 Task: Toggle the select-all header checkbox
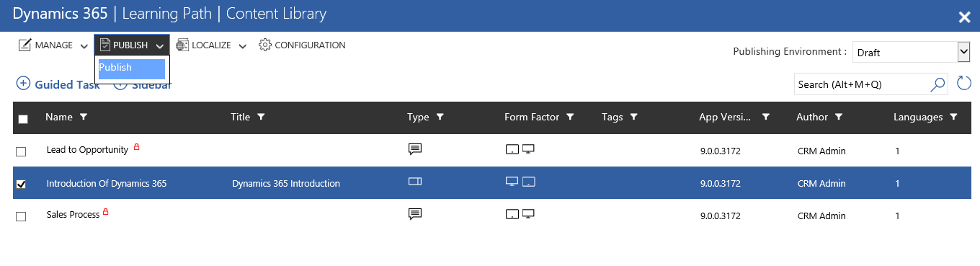click(x=22, y=119)
